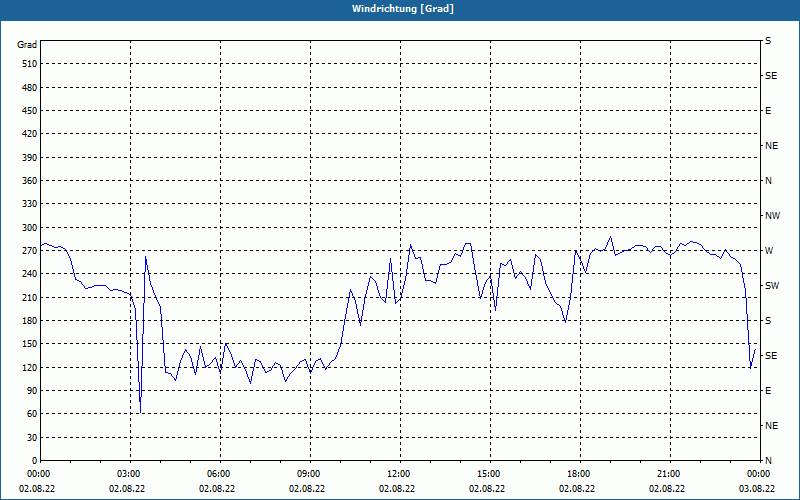Click the 21:00 time axis label
The image size is (800, 500).
(670, 473)
